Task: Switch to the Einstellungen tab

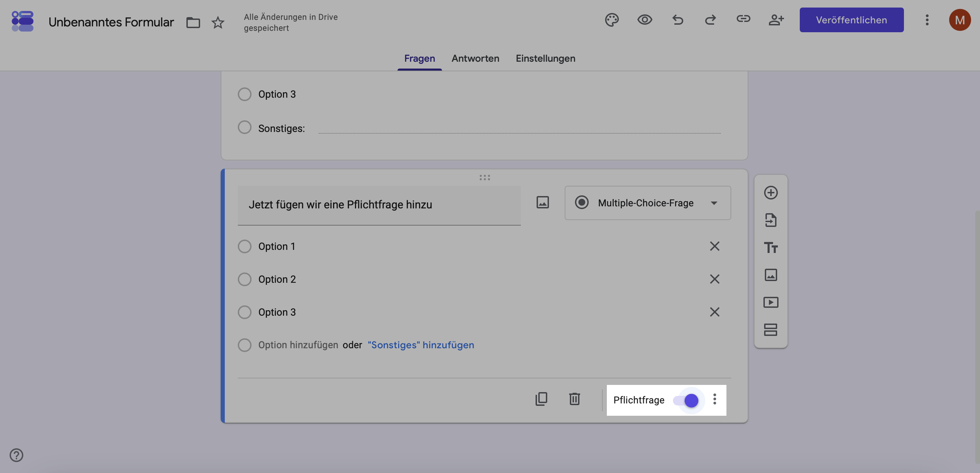Action: pos(545,59)
